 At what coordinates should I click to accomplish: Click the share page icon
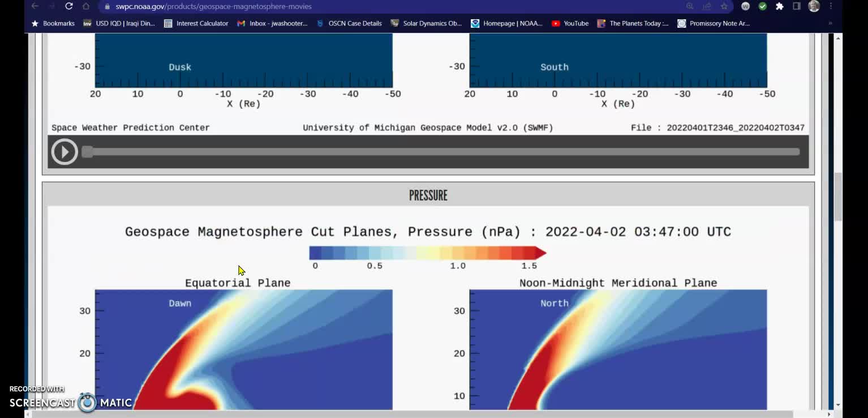tap(707, 6)
